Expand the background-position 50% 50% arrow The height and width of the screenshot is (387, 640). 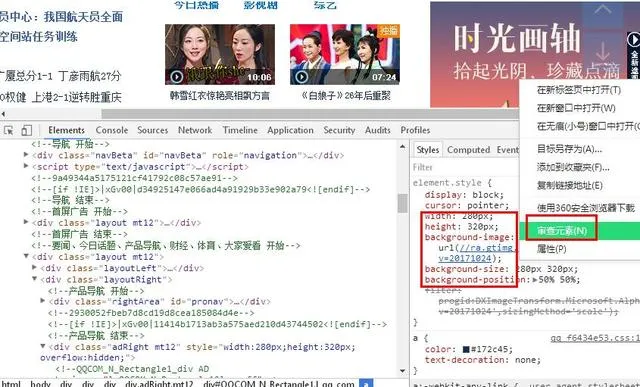(535, 280)
